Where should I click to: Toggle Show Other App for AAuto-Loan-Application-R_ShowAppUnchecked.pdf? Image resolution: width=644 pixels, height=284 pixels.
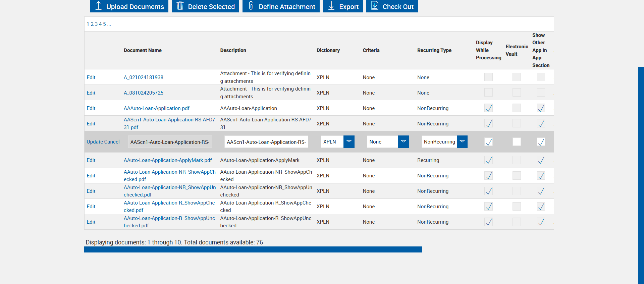click(x=541, y=222)
